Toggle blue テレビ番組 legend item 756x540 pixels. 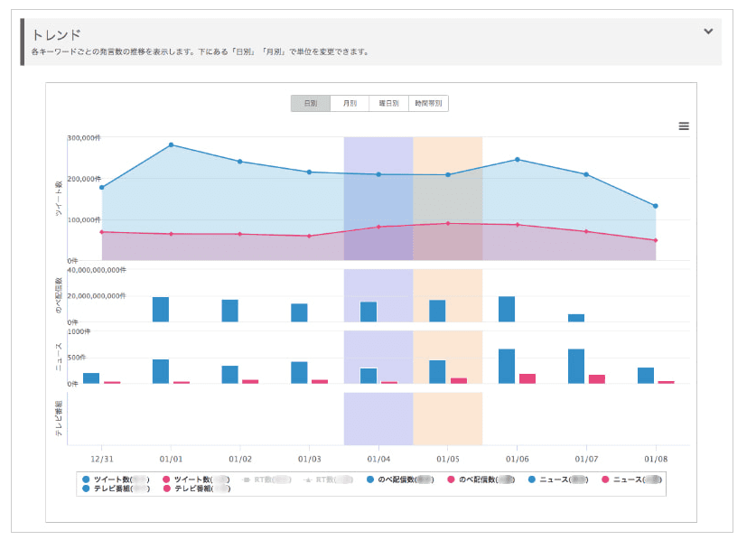[x=114, y=489]
